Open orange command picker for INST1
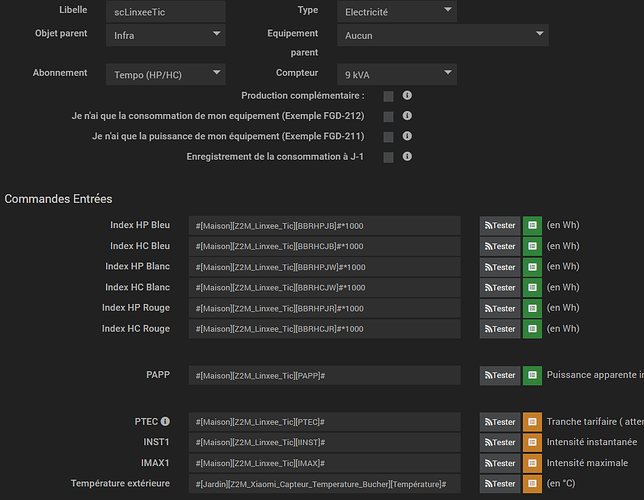The height and width of the screenshot is (500, 644). (532, 442)
